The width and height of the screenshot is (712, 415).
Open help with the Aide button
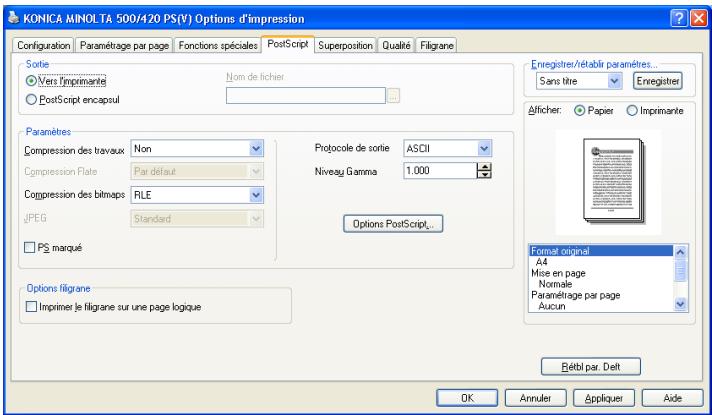672,398
